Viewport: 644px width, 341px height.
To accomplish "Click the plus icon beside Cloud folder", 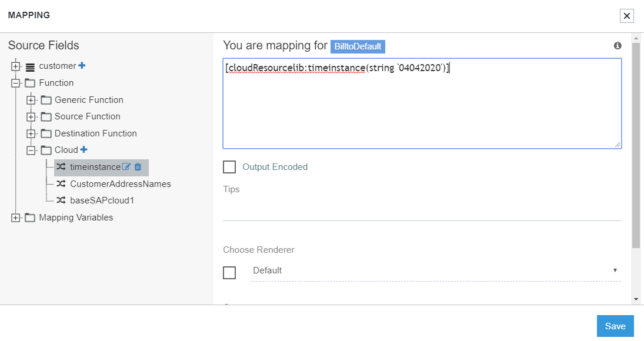I will (x=84, y=150).
